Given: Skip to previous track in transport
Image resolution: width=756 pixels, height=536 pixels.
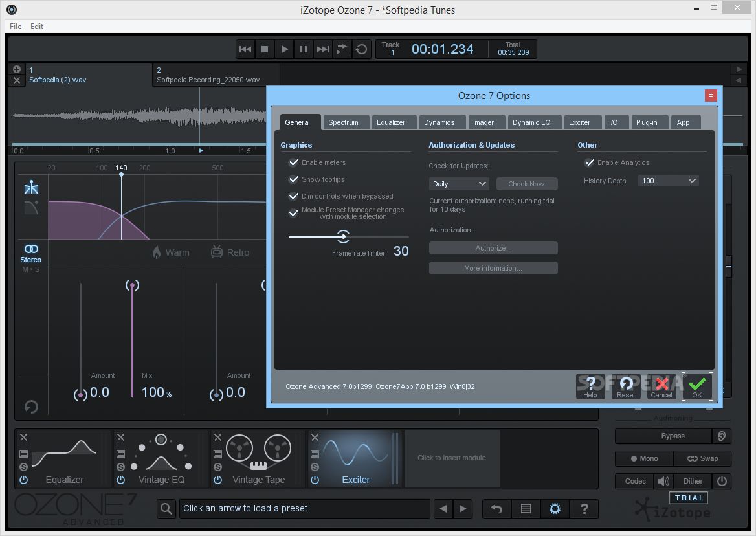Looking at the screenshot, I should coord(245,49).
